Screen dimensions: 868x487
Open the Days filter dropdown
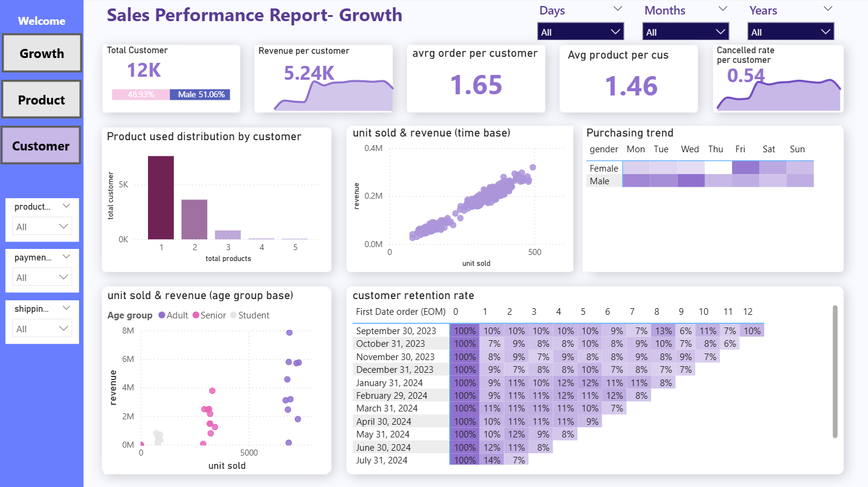[x=580, y=32]
